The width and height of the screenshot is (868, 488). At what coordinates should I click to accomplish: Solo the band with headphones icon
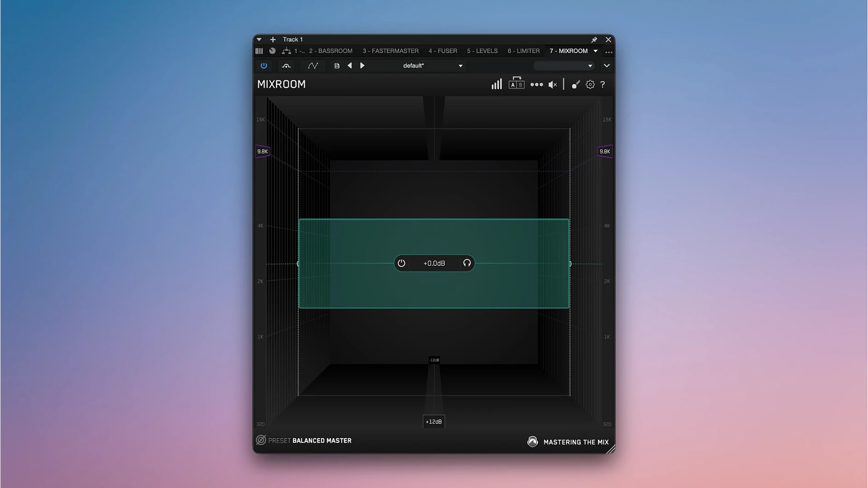(x=467, y=263)
